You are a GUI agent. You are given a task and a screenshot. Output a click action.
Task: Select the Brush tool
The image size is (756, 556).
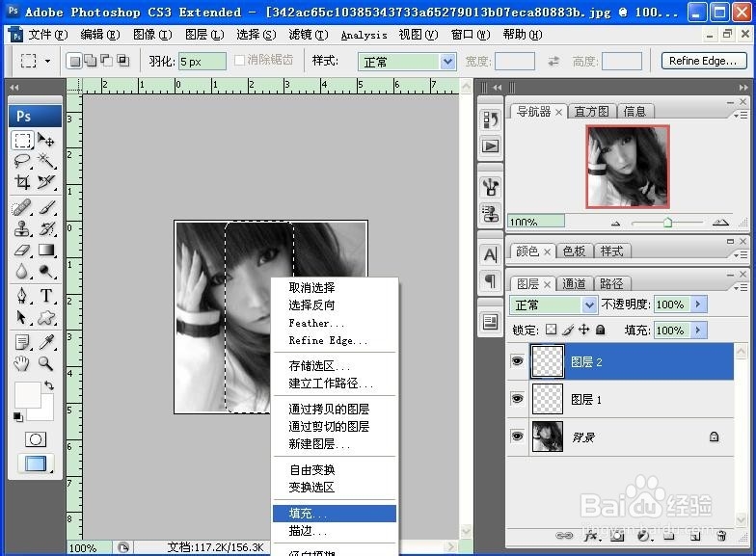tap(46, 208)
